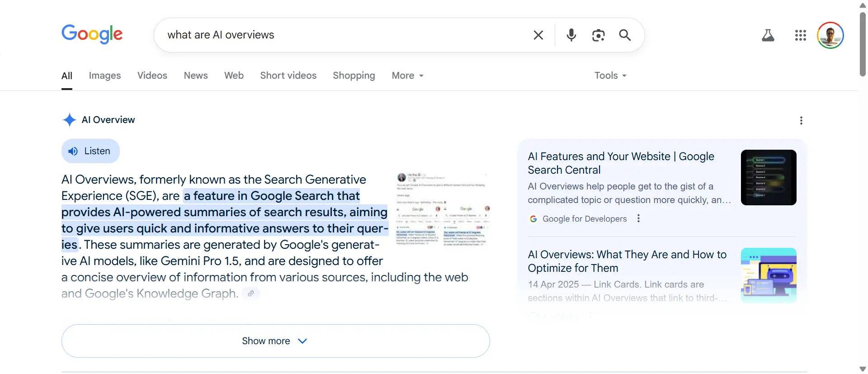Screen dimensions: 868x374
Task: Open Google Lens image search icon
Action: tap(598, 35)
